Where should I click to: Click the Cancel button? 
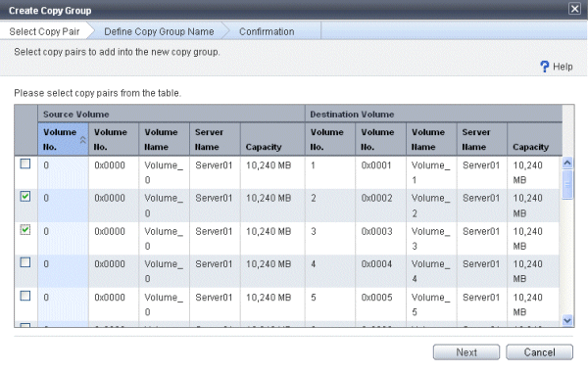[539, 352]
